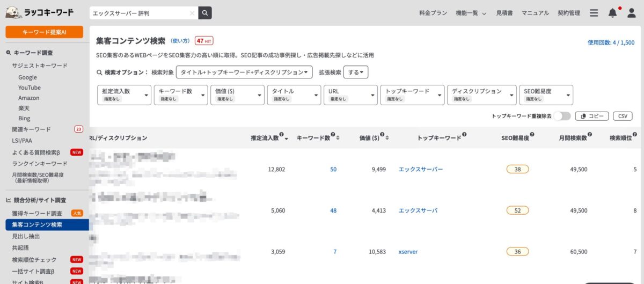
Task: Open the 拡張検索 dropdown
Action: (356, 72)
